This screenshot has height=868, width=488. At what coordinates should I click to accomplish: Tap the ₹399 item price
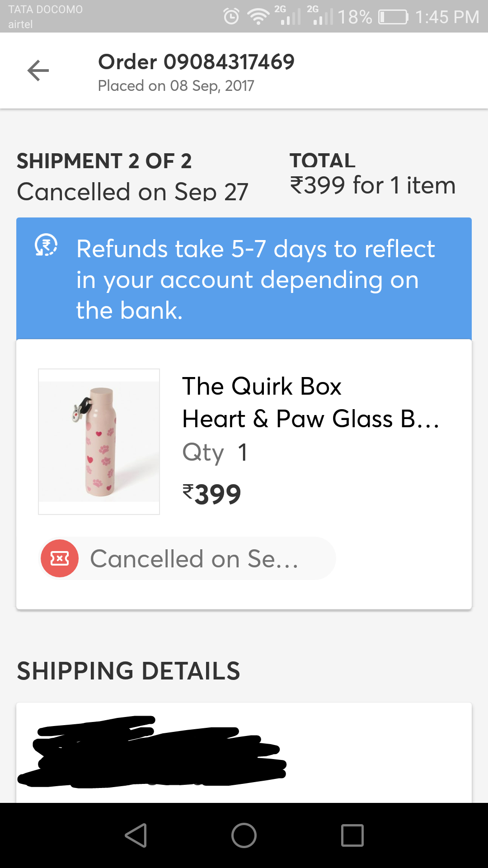point(211,494)
